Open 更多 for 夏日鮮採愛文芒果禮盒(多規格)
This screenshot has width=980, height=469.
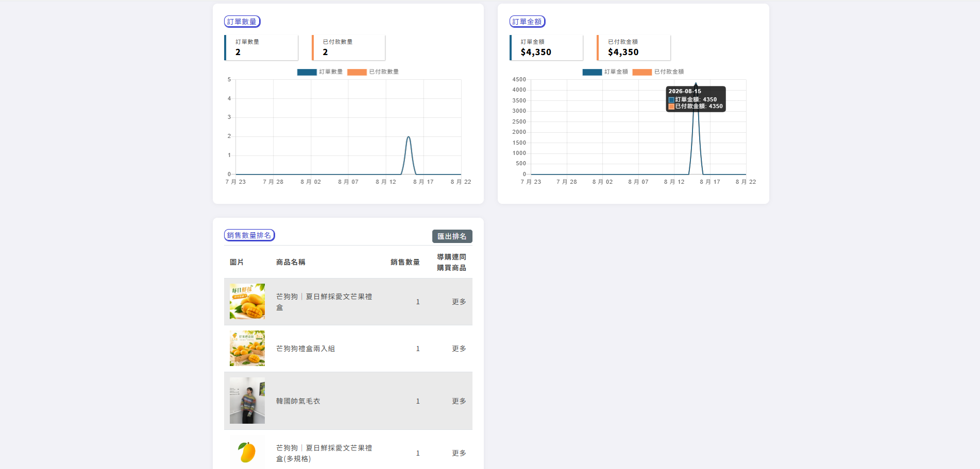pyautogui.click(x=459, y=453)
